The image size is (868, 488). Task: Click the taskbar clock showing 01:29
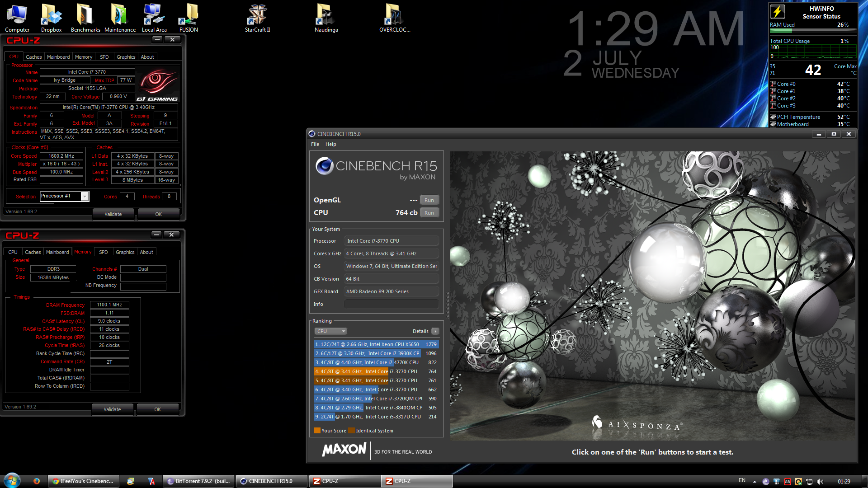[844, 482]
